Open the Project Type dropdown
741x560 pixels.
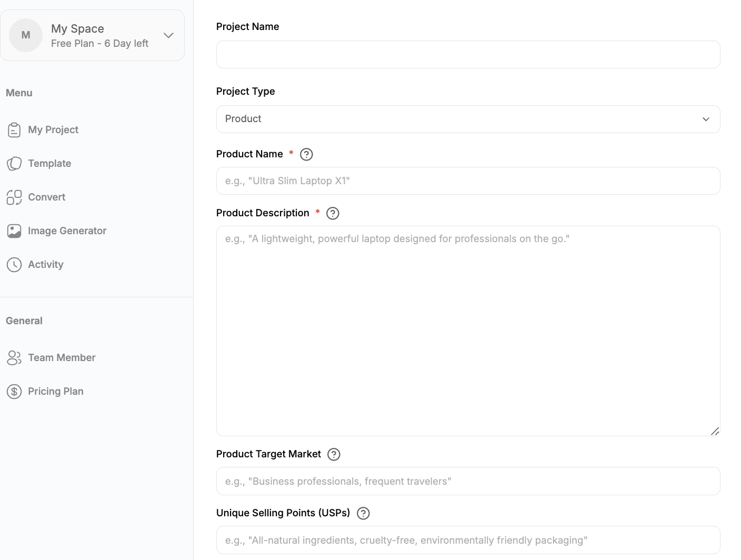point(468,119)
